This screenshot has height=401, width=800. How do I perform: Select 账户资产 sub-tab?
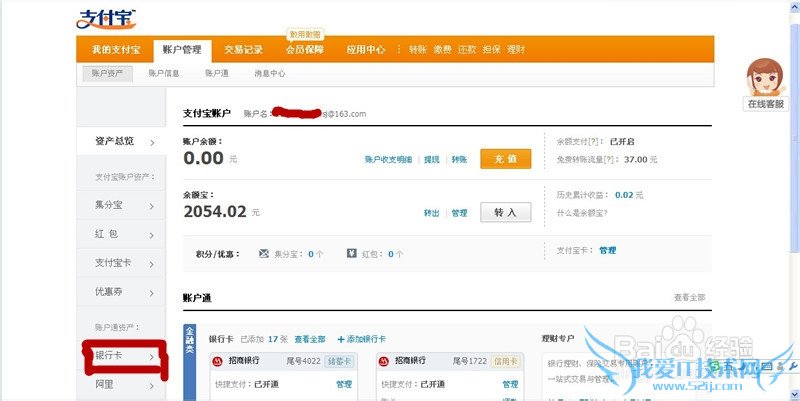coord(108,73)
